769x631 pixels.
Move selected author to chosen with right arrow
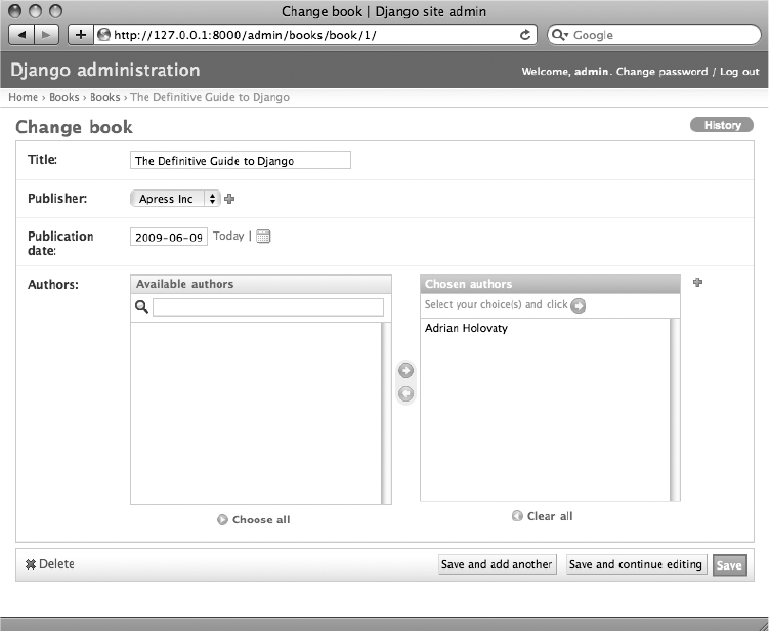pyautogui.click(x=406, y=371)
